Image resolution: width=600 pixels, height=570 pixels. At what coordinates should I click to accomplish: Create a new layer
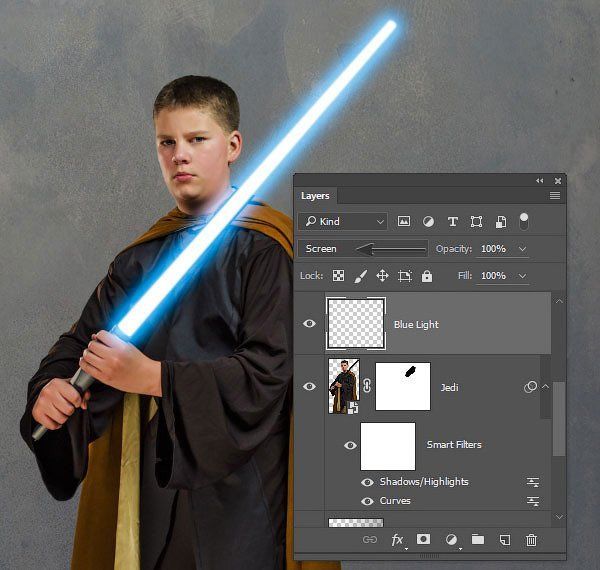(x=505, y=540)
